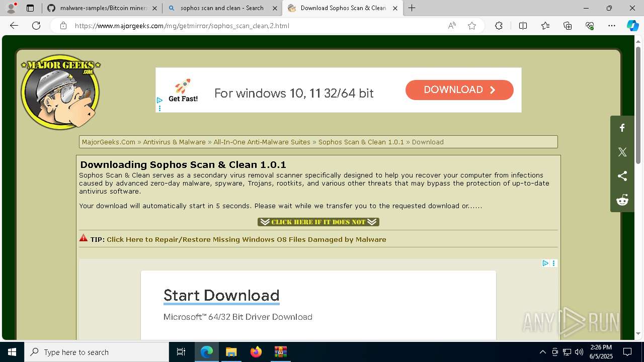This screenshot has height=362, width=644.
Task: Toggle split screen view icon
Action: pyautogui.click(x=523, y=26)
